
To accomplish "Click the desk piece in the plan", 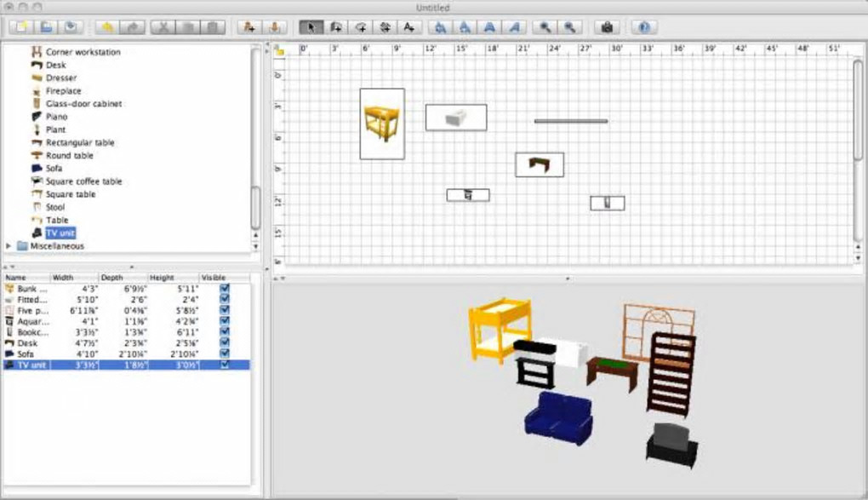I will pyautogui.click(x=540, y=164).
